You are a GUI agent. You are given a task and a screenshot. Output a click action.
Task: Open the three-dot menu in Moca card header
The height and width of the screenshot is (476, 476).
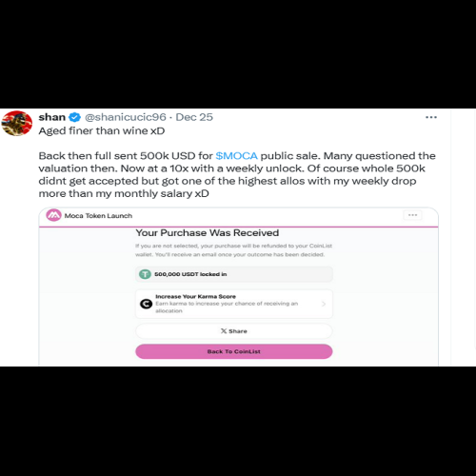point(412,215)
